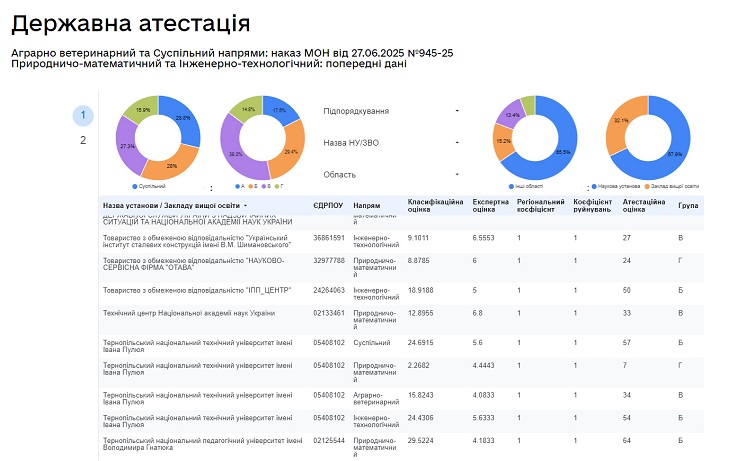The height and width of the screenshot is (461, 737).
Task: Switch to page 2 of the report
Action: click(x=83, y=140)
